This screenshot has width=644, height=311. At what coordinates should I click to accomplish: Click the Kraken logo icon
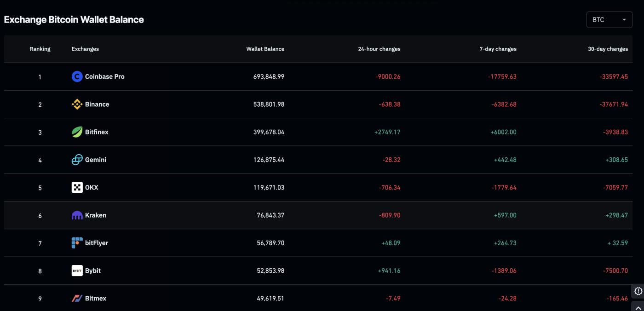(x=76, y=215)
